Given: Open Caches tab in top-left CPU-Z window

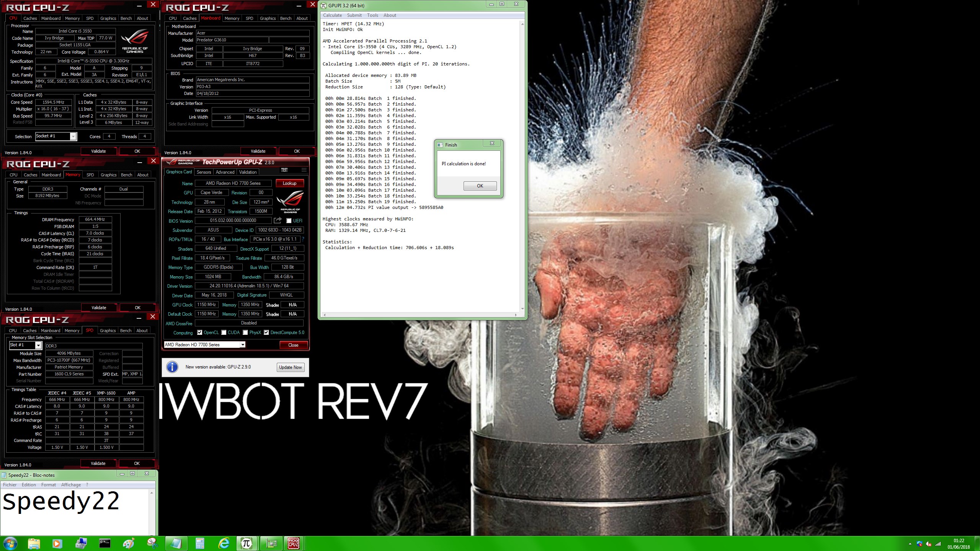Looking at the screenshot, I should 30,18.
